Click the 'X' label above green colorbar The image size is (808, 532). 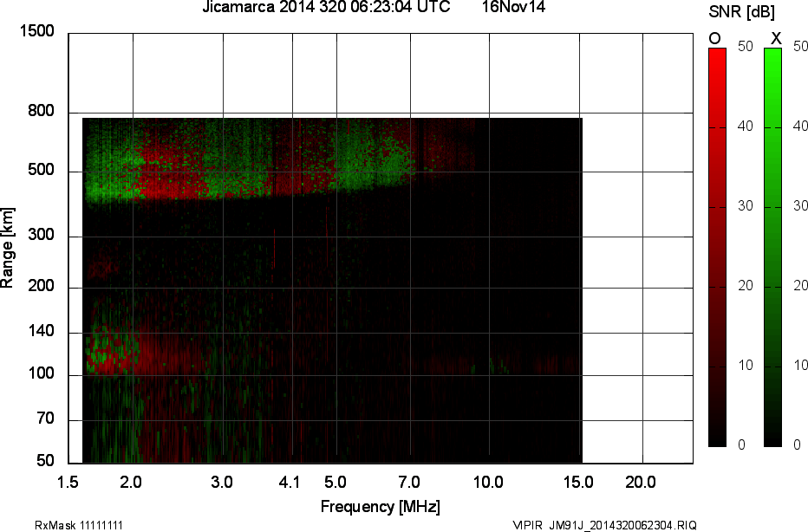[x=776, y=38]
